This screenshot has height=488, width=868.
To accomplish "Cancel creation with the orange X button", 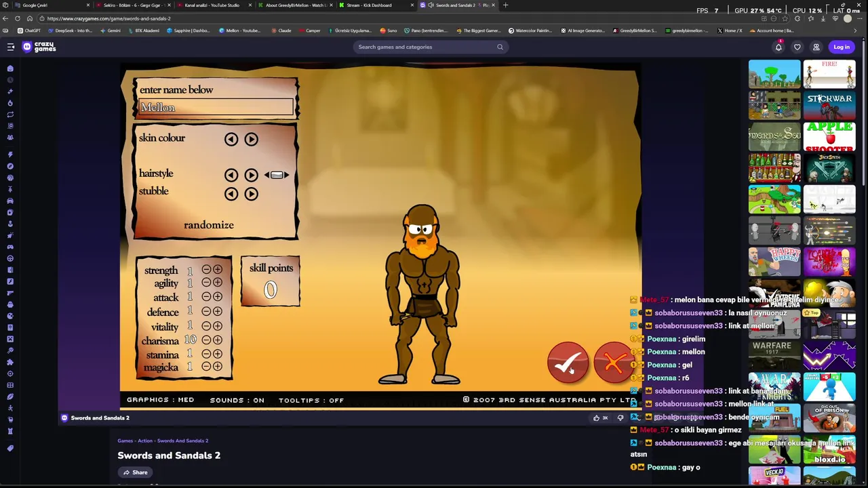I will [613, 363].
